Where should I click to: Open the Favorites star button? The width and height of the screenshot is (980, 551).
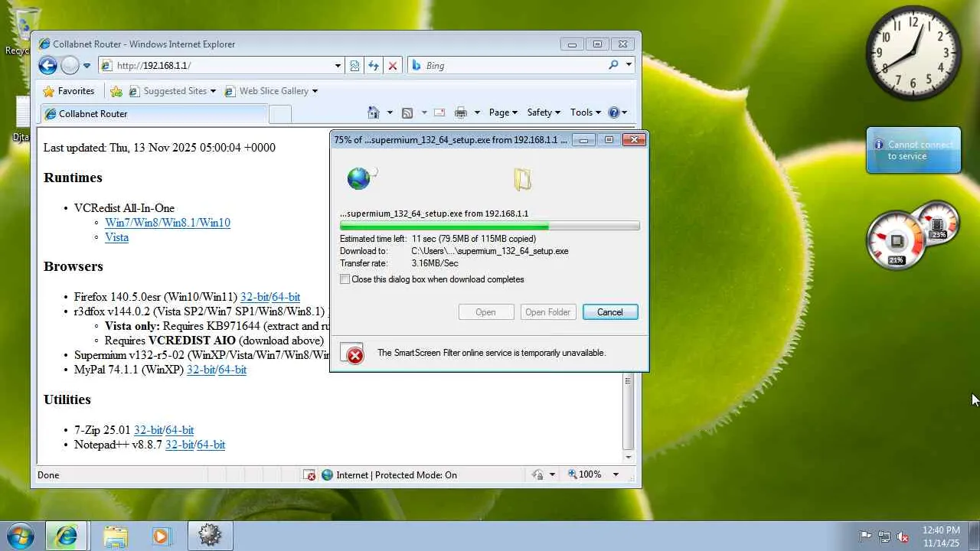[x=69, y=91]
